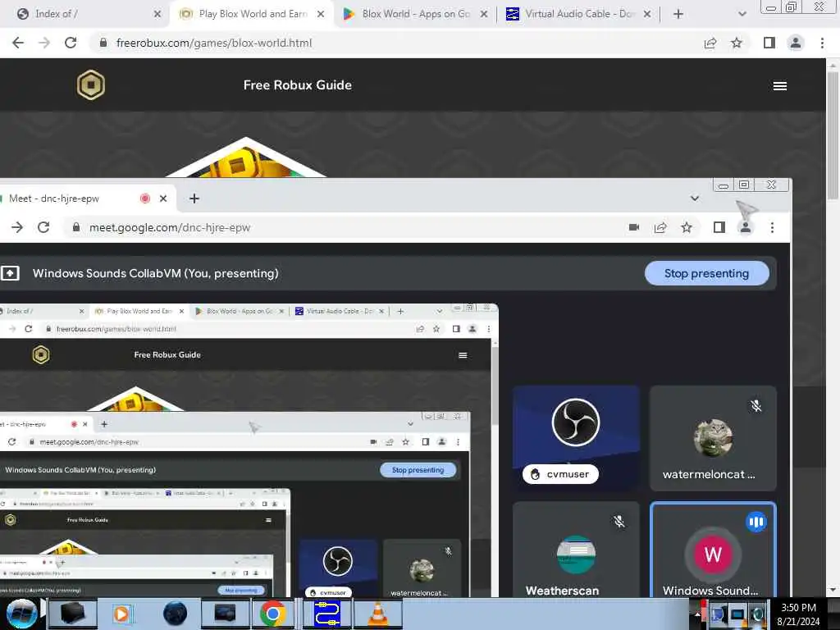Screen dimensions: 840x630
Task: Open the Windows Start menu
Action: pyautogui.click(x=21, y=614)
